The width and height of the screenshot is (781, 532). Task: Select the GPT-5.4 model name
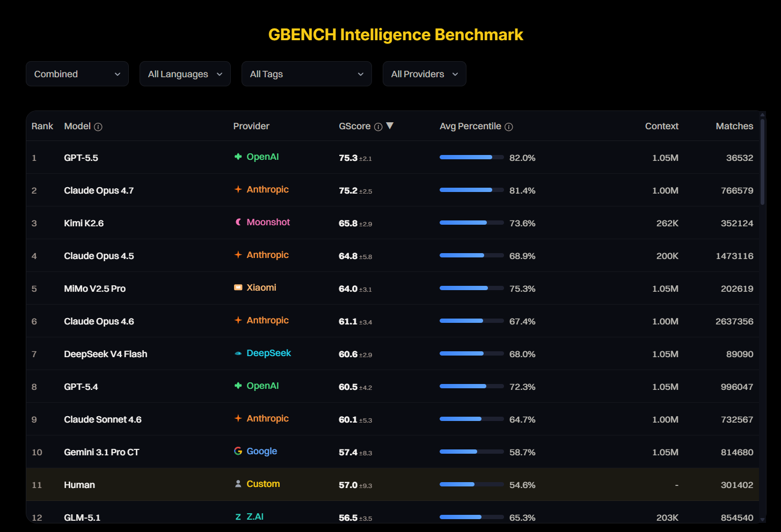pyautogui.click(x=81, y=387)
